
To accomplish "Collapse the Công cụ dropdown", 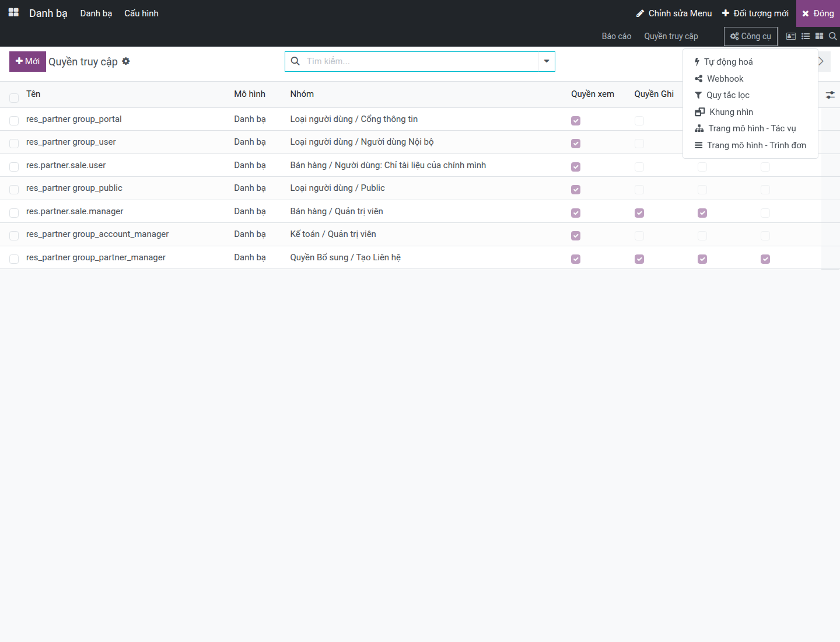I will (751, 36).
